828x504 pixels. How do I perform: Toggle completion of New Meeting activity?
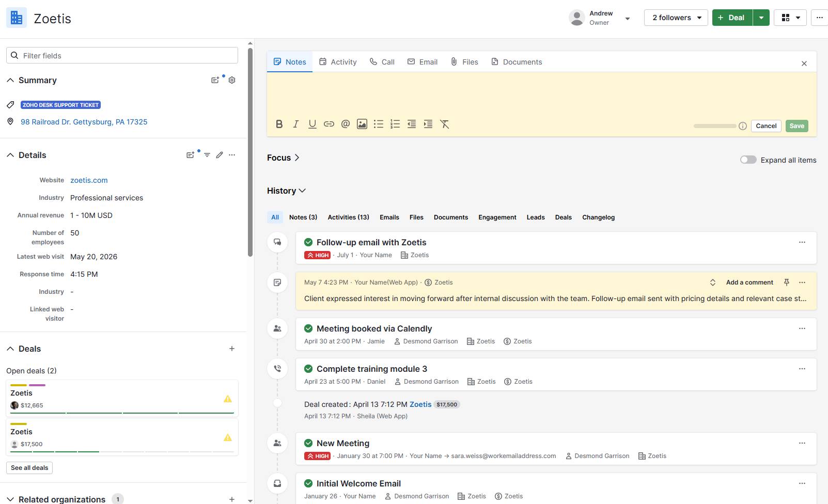[x=308, y=443]
